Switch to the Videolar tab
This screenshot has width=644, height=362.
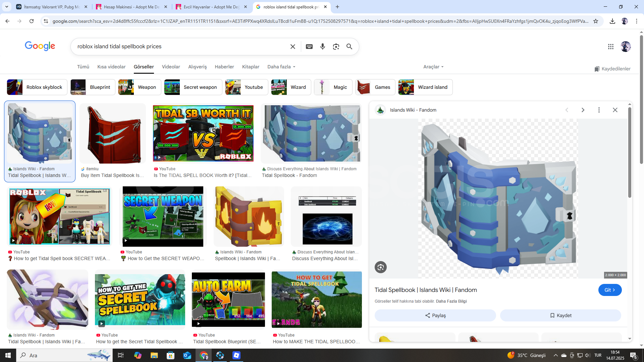click(171, 67)
